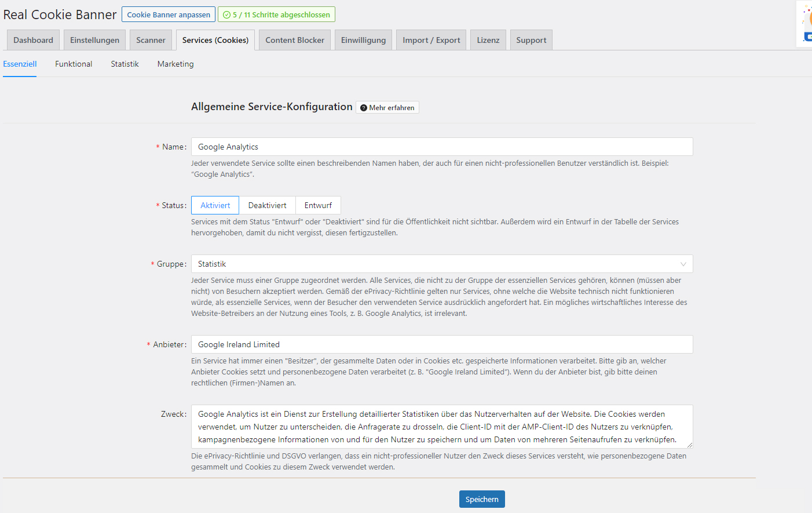Screen dimensions: 812x513
Task: Click the question mark icon in Mehr erfahren
Action: 364,108
